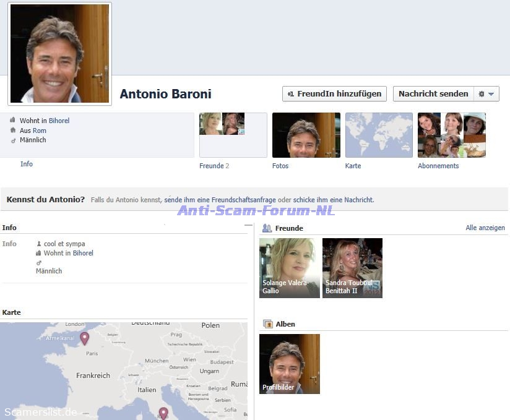Image resolution: width=510 pixels, height=420 pixels.
Task: Open the gear settings dropdown arrow
Action: 486,94
